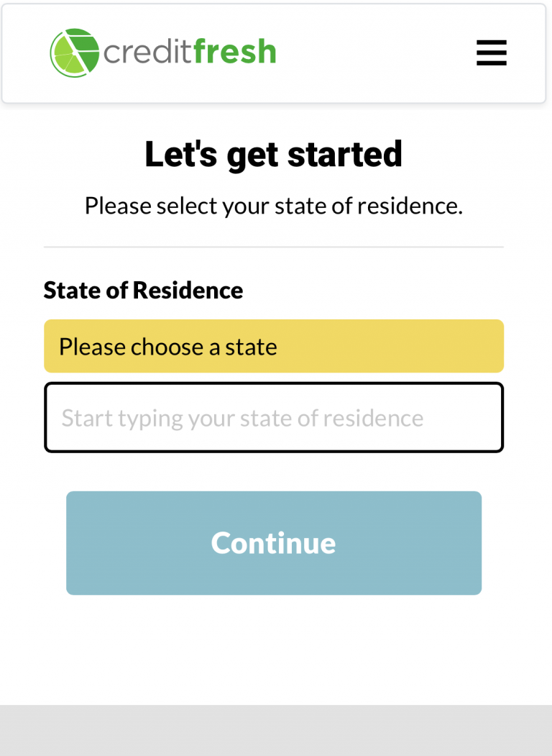Choose a state from the residence selector
The image size is (552, 756).
(x=273, y=346)
